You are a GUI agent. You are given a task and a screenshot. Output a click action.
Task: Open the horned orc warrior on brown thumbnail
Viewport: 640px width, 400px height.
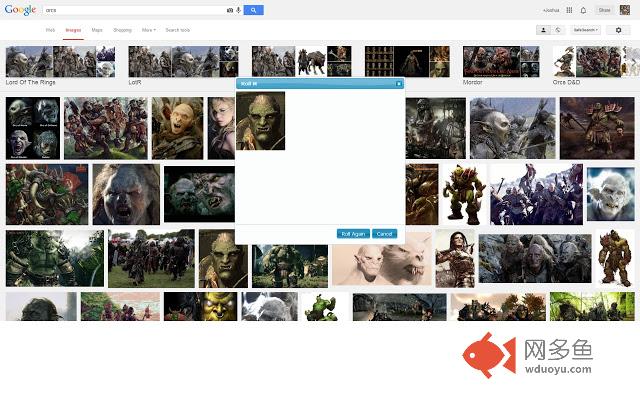[597, 128]
